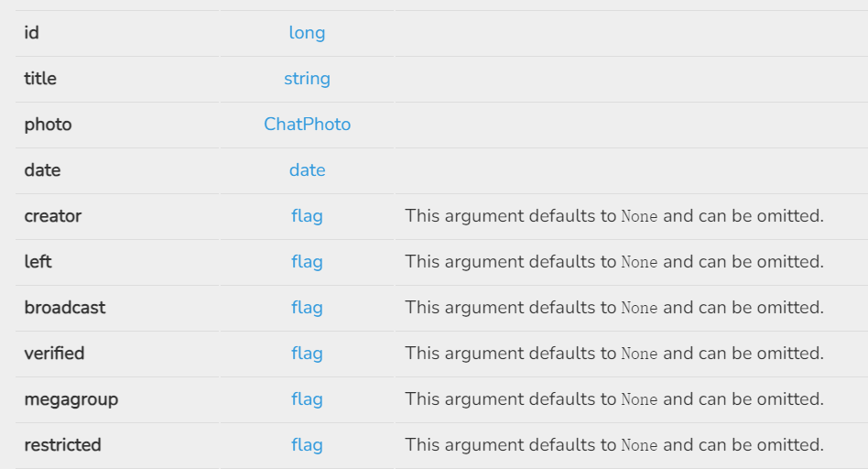Open the flag link in megagroup row

[307, 399]
